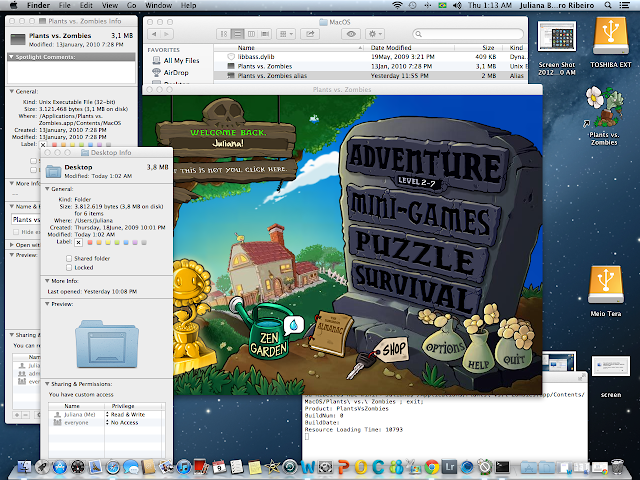This screenshot has height=480, width=640.
Task: Switch MacOS window to icon view
Action: 224,34
